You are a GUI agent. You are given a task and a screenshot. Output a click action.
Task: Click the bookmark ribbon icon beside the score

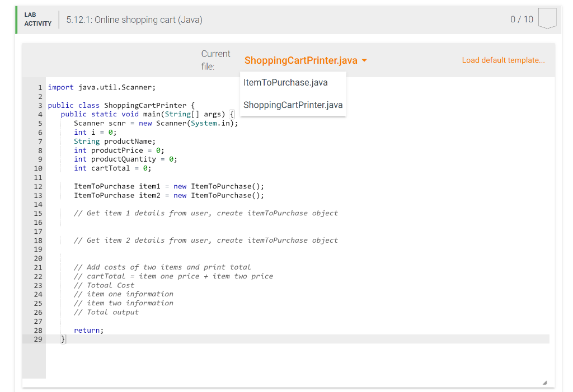pos(547,18)
